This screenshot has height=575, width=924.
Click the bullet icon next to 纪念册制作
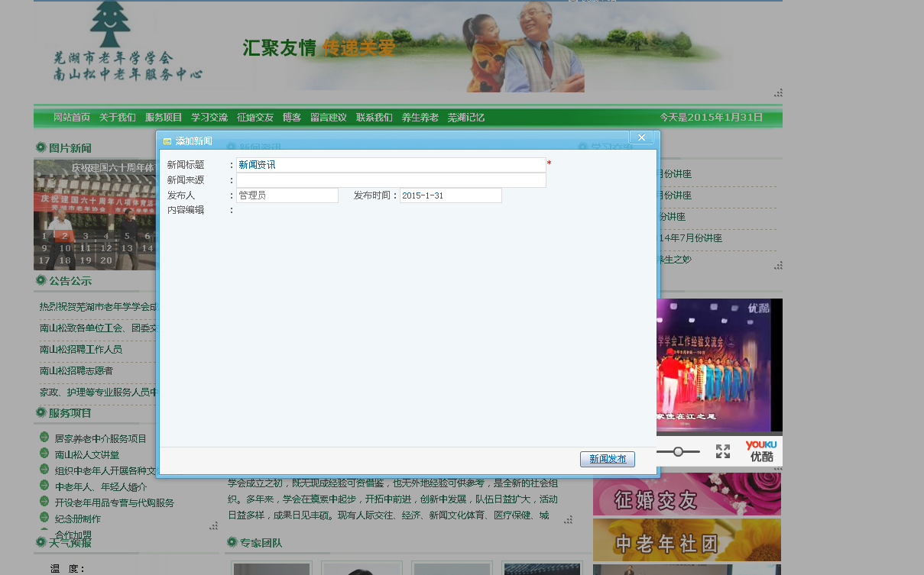click(44, 518)
